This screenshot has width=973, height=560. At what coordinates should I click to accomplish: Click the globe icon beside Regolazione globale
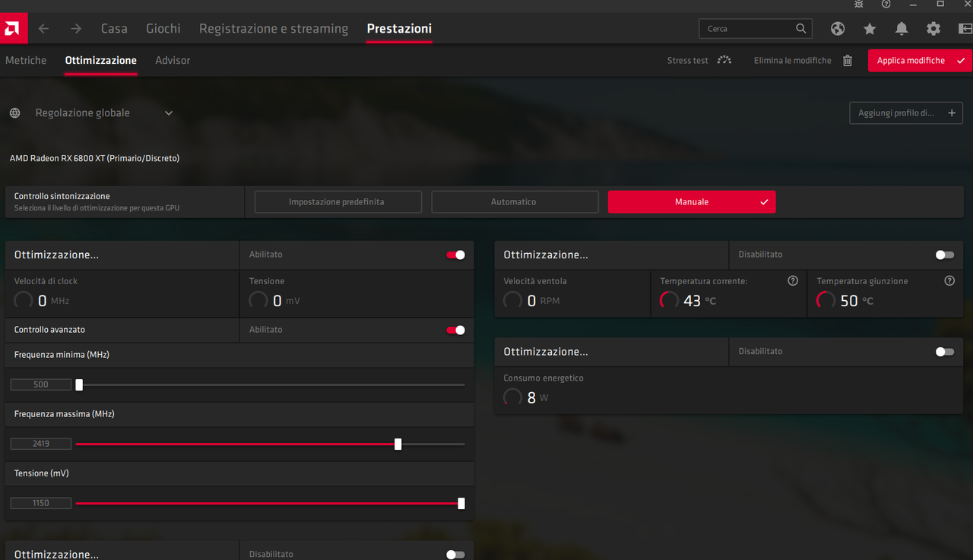click(14, 112)
